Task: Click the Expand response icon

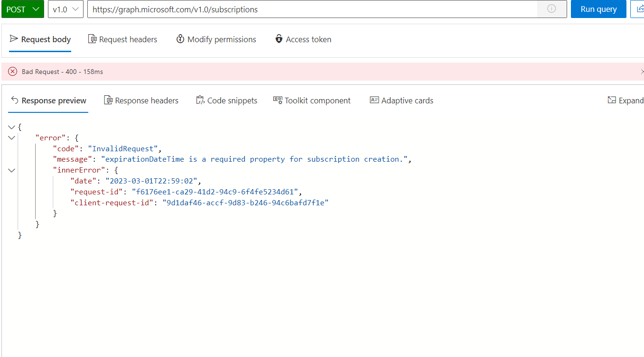Action: (612, 100)
